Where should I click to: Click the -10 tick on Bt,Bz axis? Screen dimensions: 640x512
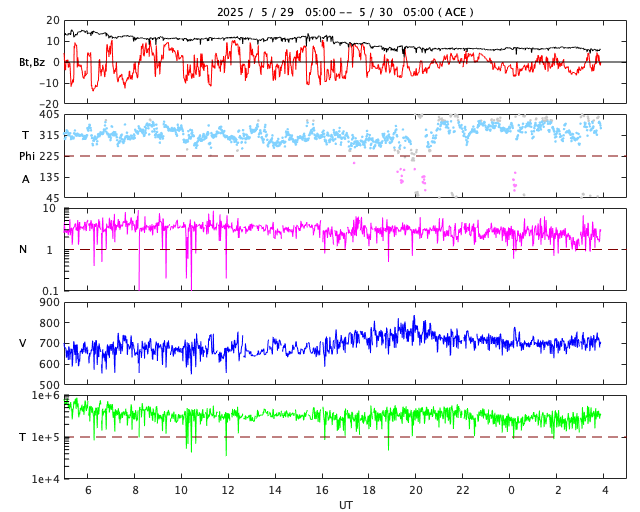[x=49, y=83]
